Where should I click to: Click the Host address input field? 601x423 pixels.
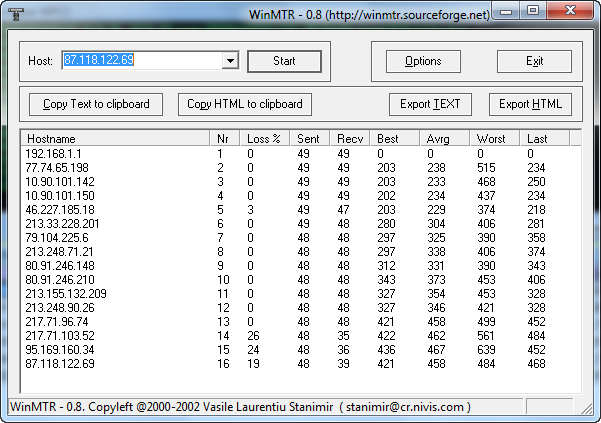pyautogui.click(x=140, y=61)
